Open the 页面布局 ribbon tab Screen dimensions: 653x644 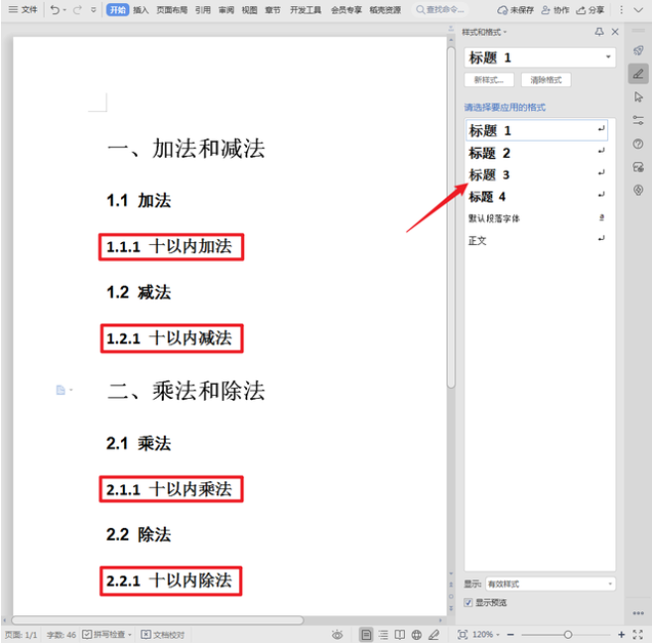[172, 10]
